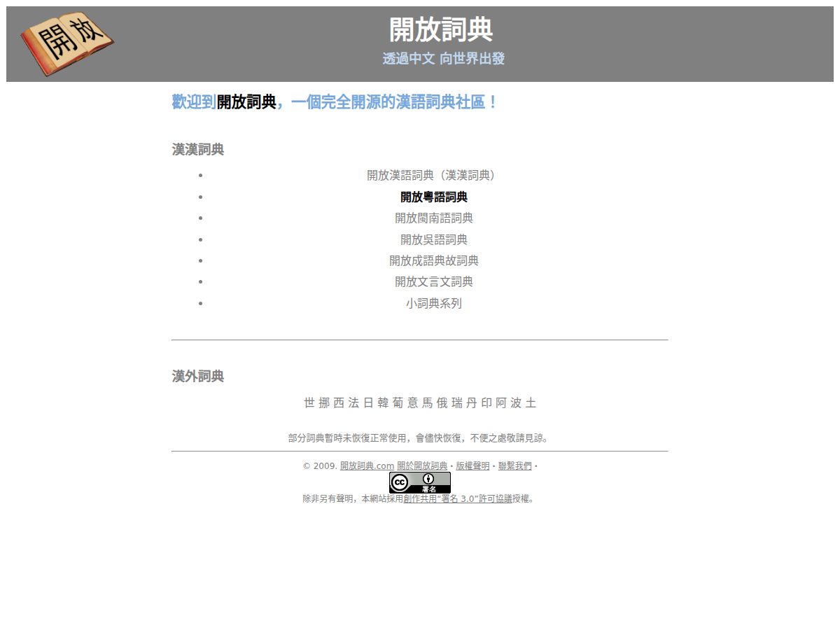Open the 開放吳語詞典 link
Viewport: 840px width, 630px height.
coord(434,239)
